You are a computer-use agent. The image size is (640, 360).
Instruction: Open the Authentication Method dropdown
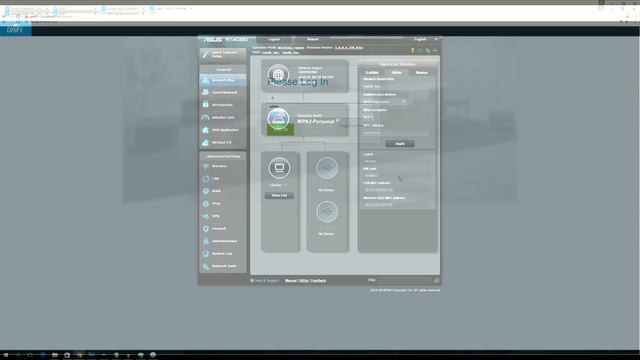(x=384, y=102)
